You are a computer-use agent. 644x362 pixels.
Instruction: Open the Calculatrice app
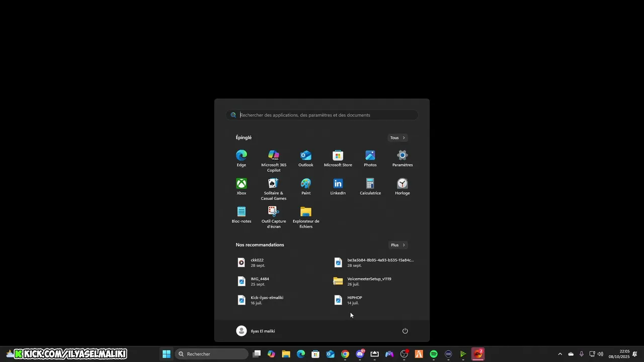click(370, 187)
